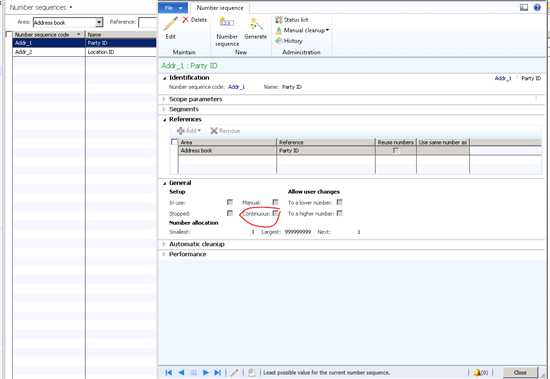The height and width of the screenshot is (379, 550).
Task: Click the Largest value 999999999
Action: tap(298, 232)
